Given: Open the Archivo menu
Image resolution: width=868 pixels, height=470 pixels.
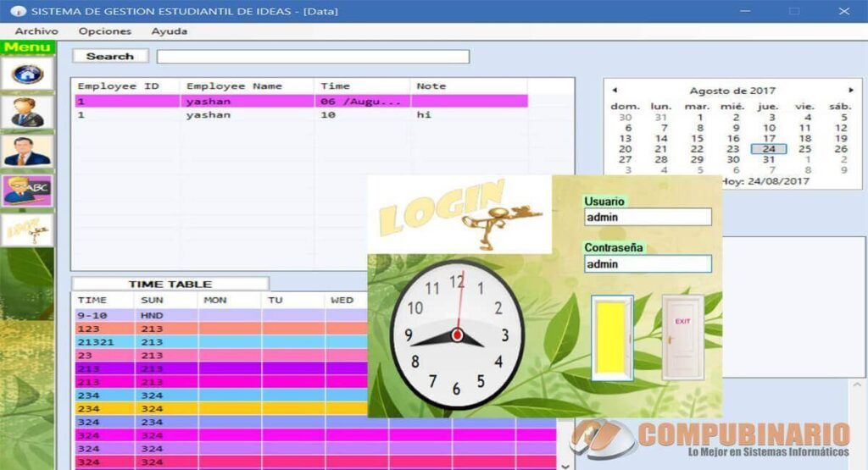Looking at the screenshot, I should [x=36, y=31].
